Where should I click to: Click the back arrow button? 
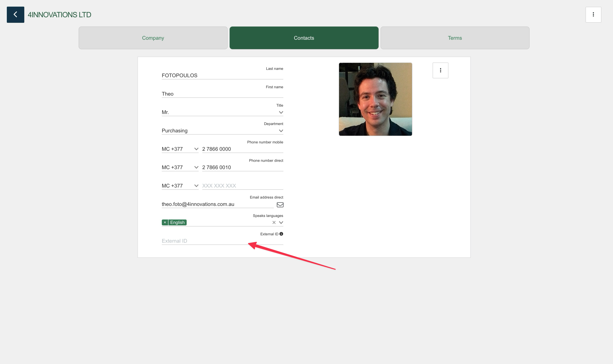tap(15, 15)
